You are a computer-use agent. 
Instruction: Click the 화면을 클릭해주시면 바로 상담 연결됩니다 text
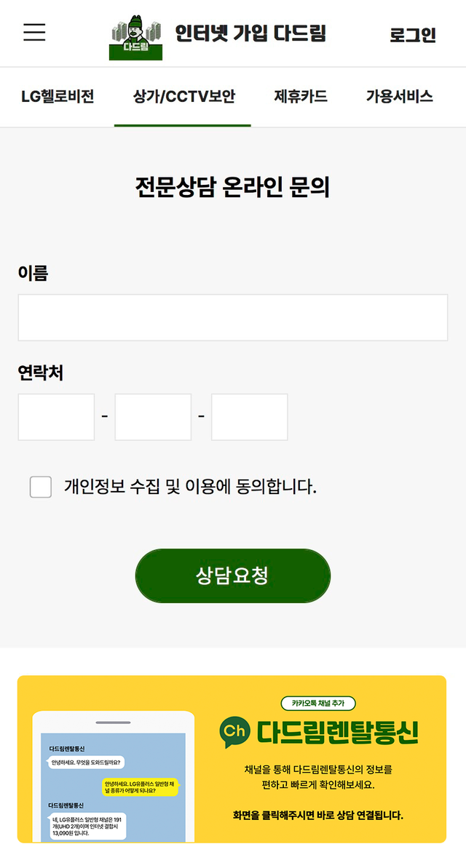tap(317, 815)
